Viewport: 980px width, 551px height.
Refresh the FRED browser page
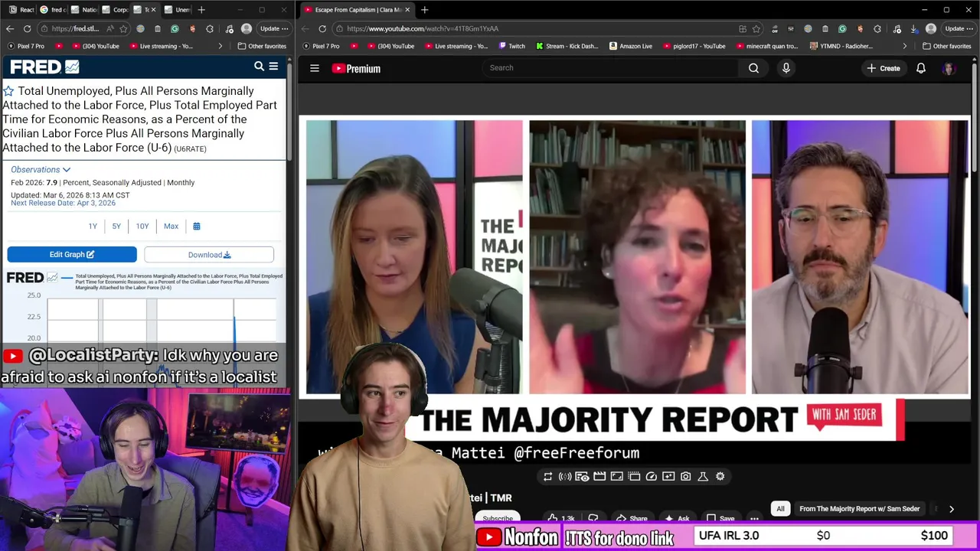27,29
